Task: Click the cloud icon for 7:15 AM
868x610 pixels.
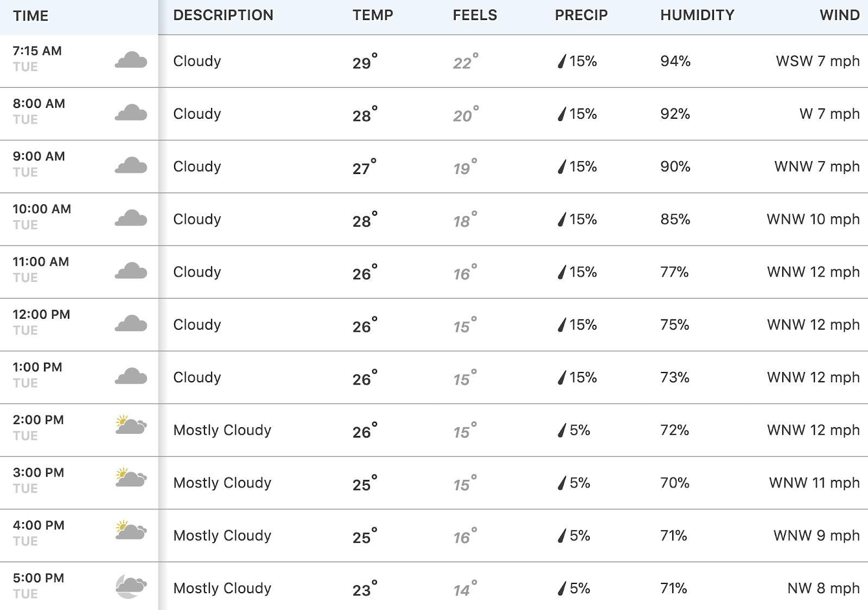Action: [x=131, y=60]
